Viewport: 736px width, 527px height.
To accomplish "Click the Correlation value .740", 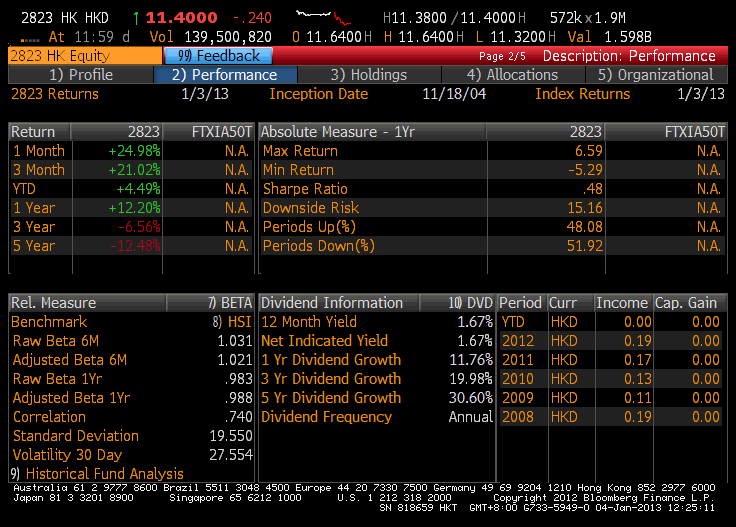I will 238,417.
